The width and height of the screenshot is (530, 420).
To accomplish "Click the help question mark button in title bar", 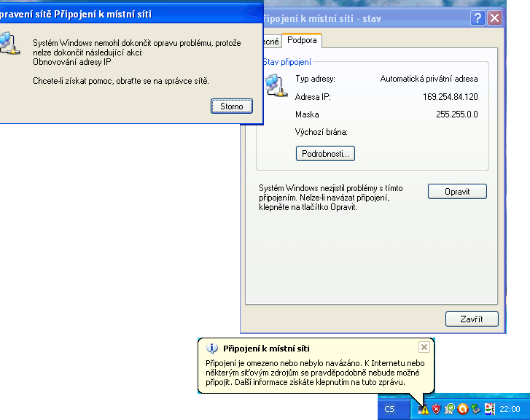I will (479, 18).
